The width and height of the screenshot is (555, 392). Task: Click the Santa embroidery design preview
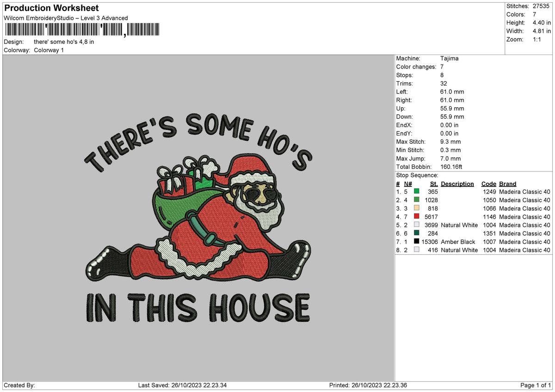tap(198, 218)
